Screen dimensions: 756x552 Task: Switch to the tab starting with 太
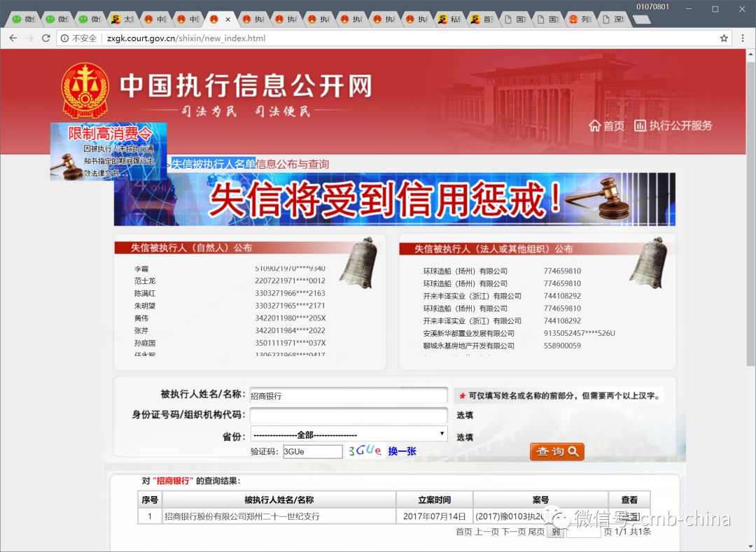point(123,20)
